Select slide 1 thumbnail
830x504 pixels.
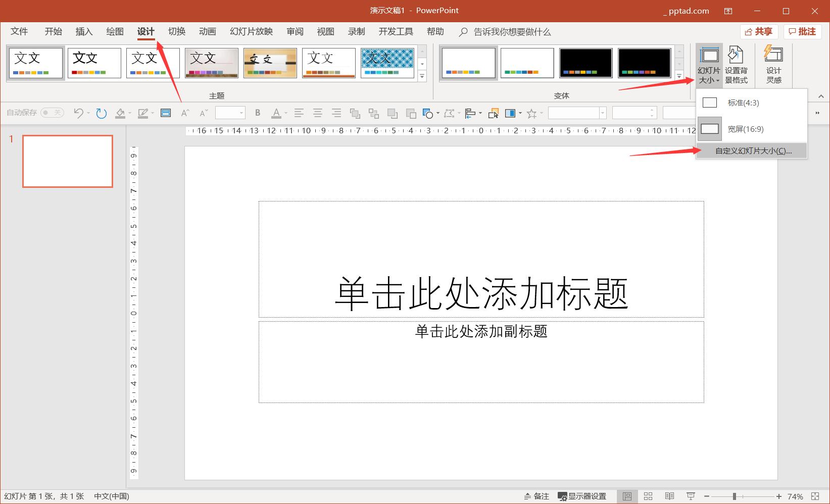pyautogui.click(x=68, y=161)
